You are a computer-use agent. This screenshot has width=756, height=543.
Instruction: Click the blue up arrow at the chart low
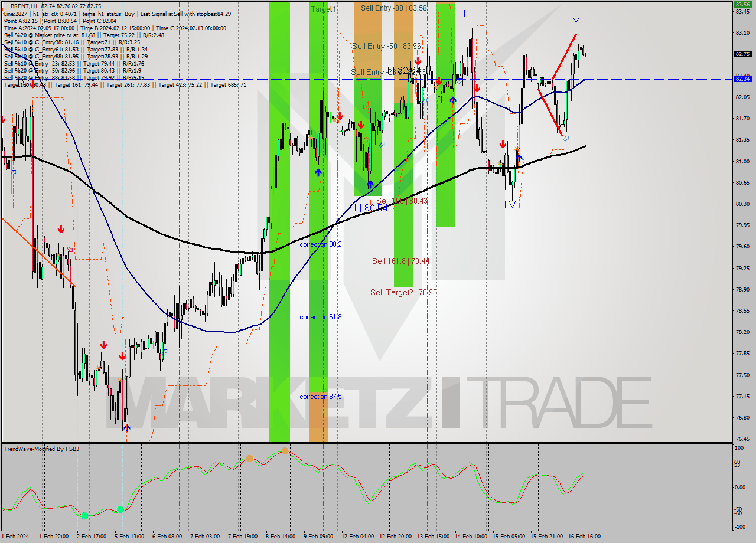coord(127,428)
